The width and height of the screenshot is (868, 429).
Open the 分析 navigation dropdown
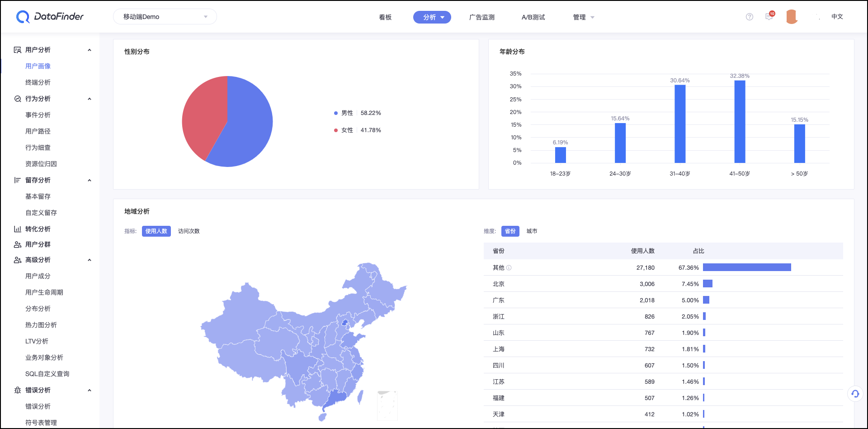[x=432, y=17]
